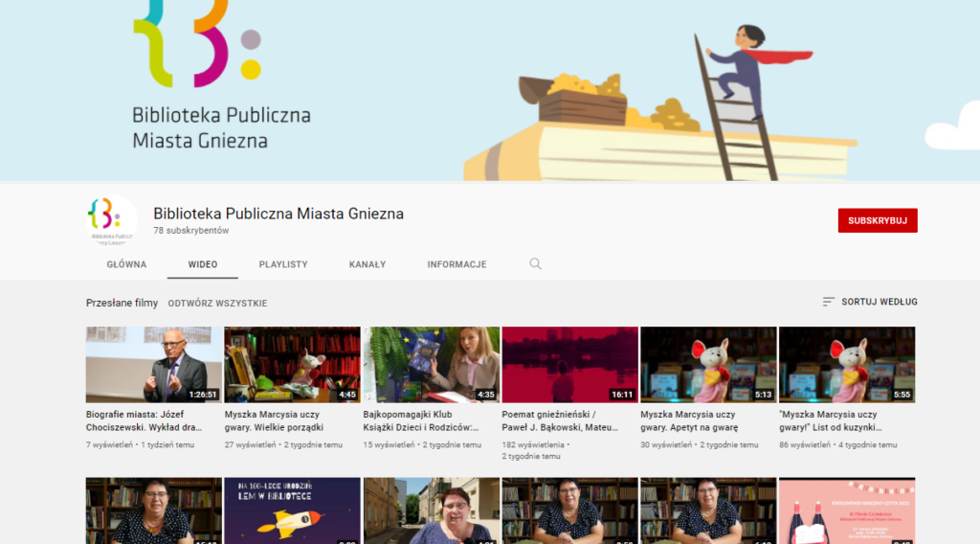Expand the Przesłane filmy dropdown label

[x=122, y=304]
